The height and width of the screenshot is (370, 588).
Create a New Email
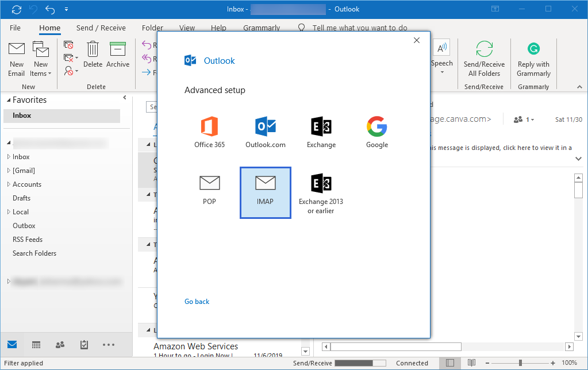[17, 59]
